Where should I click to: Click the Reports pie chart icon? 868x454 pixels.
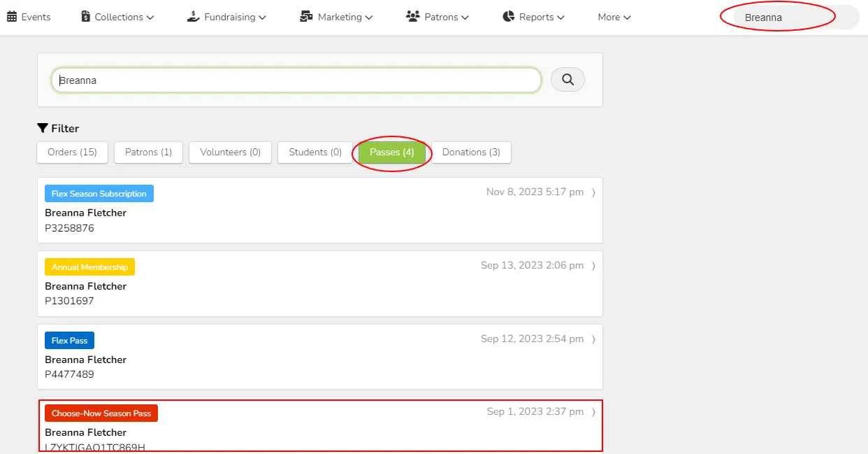pyautogui.click(x=509, y=17)
